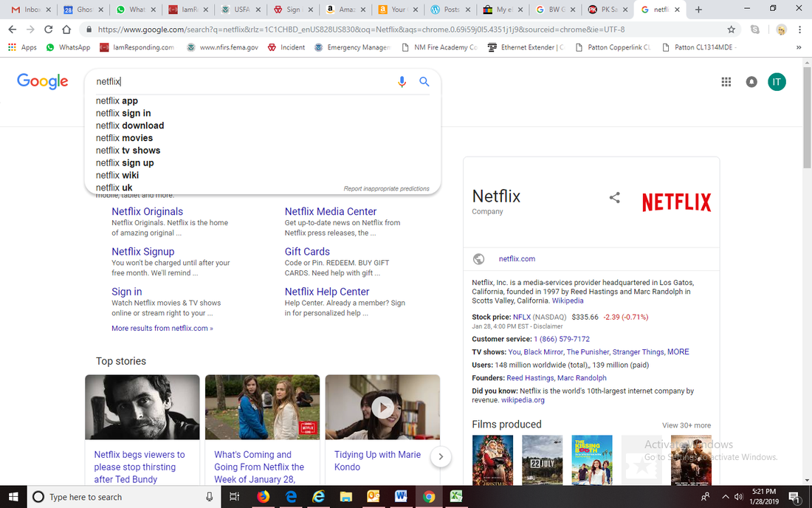Open the 22 July film poster
Image resolution: width=812 pixels, height=508 pixels.
coord(543,460)
